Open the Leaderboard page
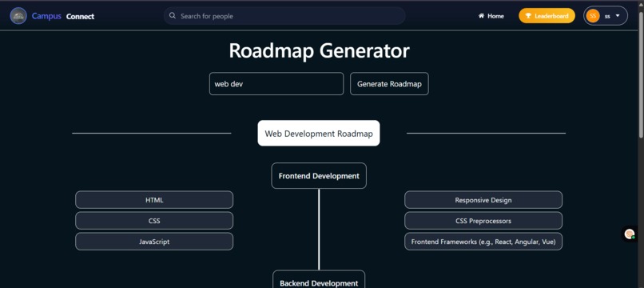The height and width of the screenshot is (288, 644). point(547,16)
